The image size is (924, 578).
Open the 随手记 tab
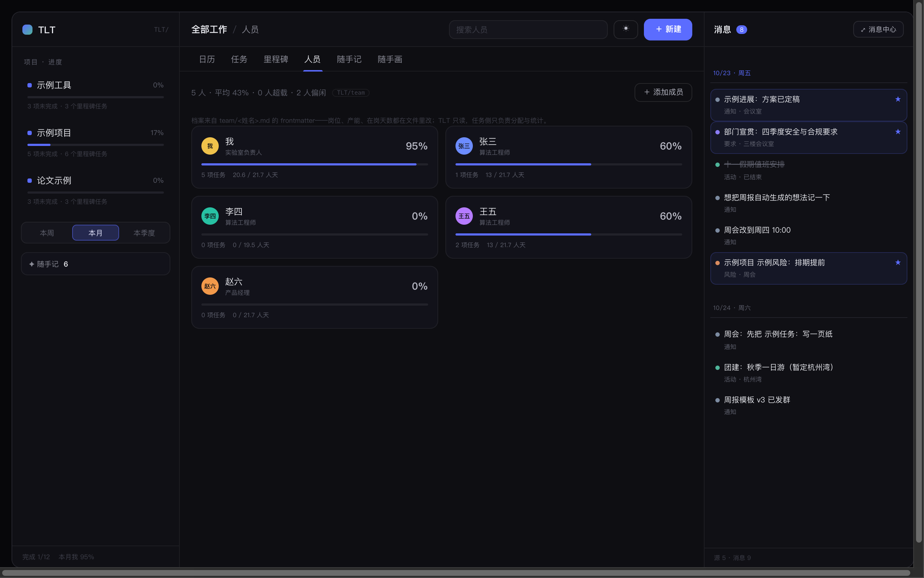click(349, 59)
